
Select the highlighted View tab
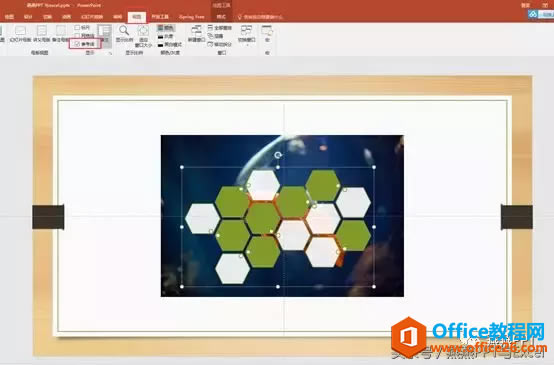[x=136, y=17]
